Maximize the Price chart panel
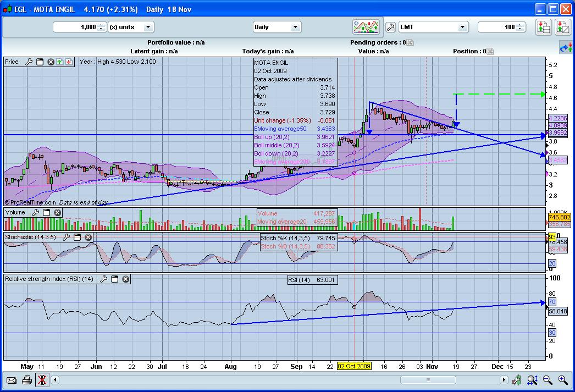Image resolution: width=575 pixels, height=392 pixels. coord(40,62)
